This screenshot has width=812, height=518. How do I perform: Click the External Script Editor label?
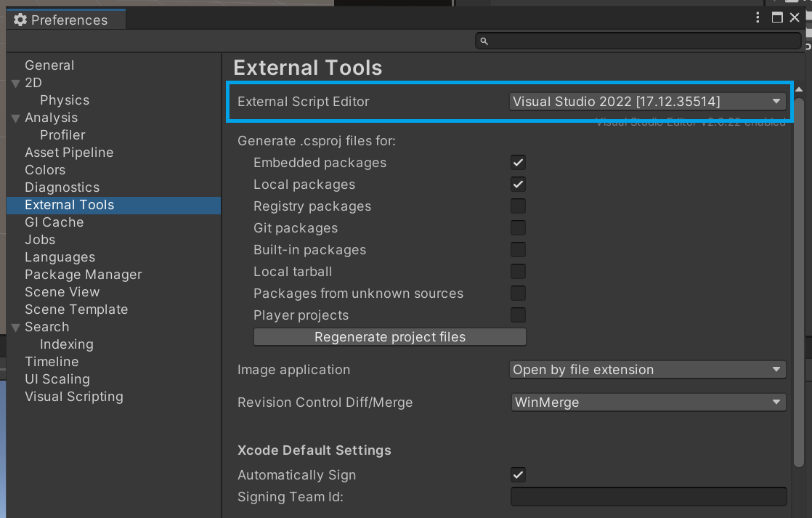point(303,102)
